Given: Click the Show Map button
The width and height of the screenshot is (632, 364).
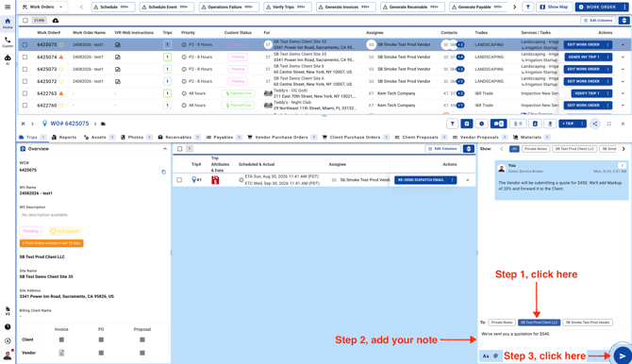Looking at the screenshot, I should tap(555, 7).
